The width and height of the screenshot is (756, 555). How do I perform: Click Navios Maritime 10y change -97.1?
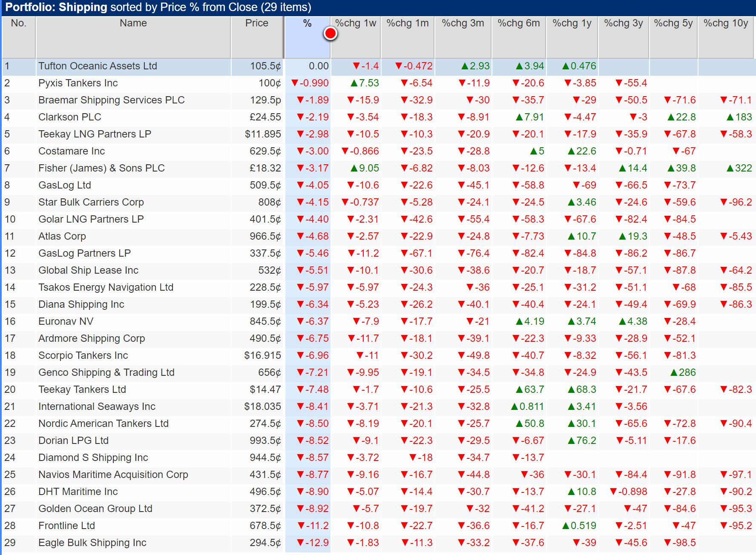(x=736, y=475)
